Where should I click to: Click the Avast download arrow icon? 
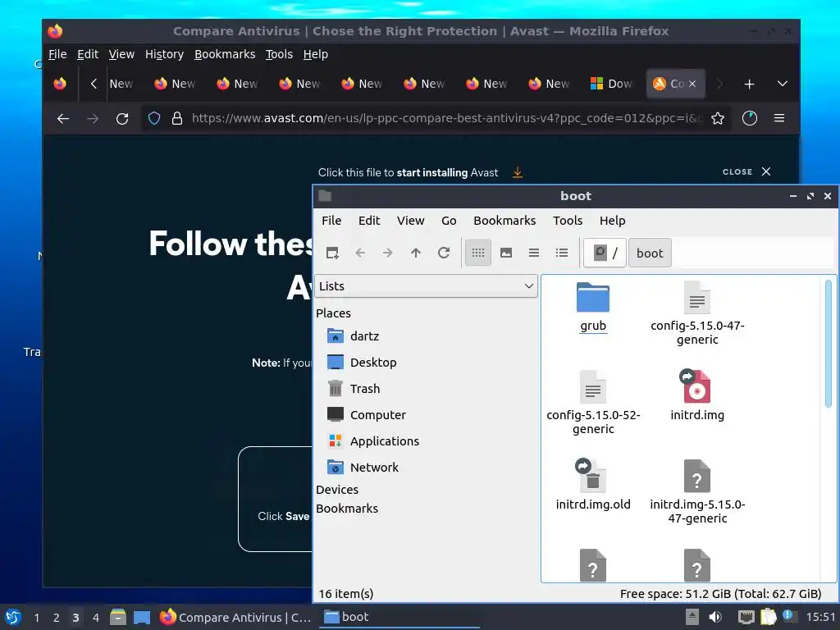click(x=518, y=172)
